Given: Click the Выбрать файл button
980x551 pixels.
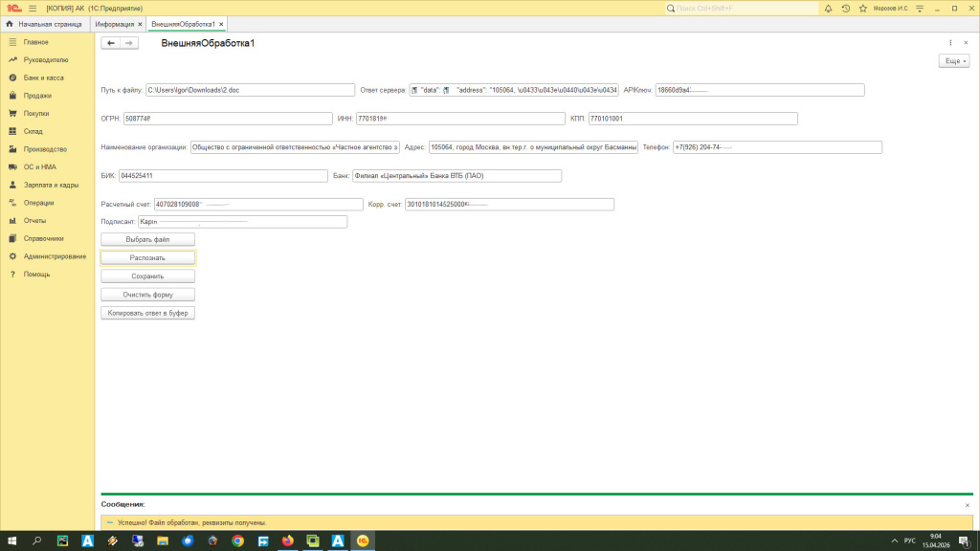Looking at the screenshot, I should coord(147,239).
